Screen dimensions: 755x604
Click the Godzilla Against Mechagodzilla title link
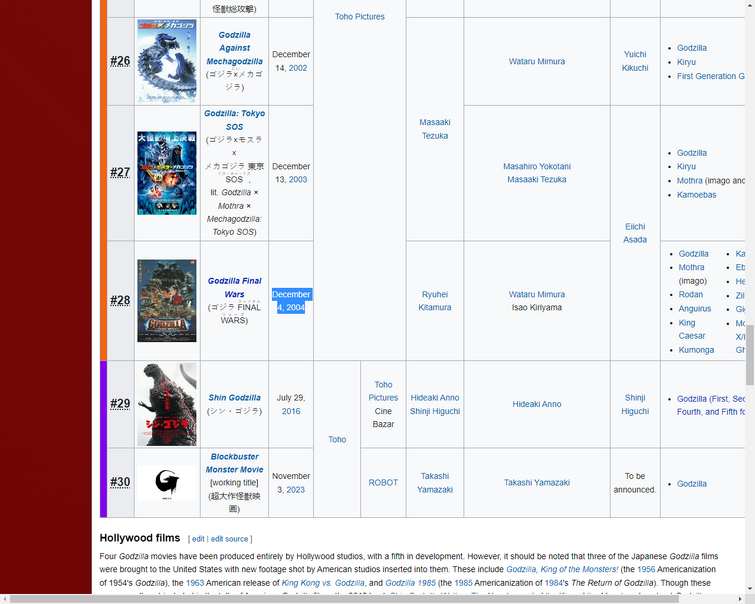click(234, 48)
